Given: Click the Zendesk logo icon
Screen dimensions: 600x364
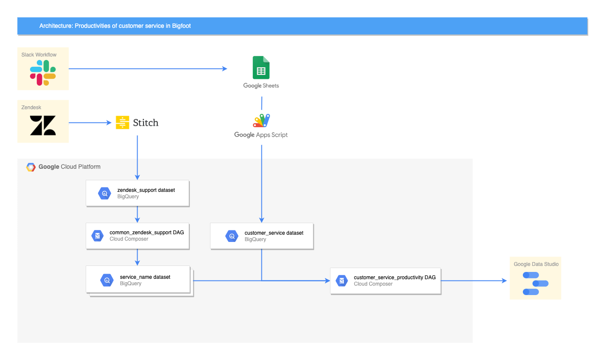Looking at the screenshot, I should click(43, 125).
